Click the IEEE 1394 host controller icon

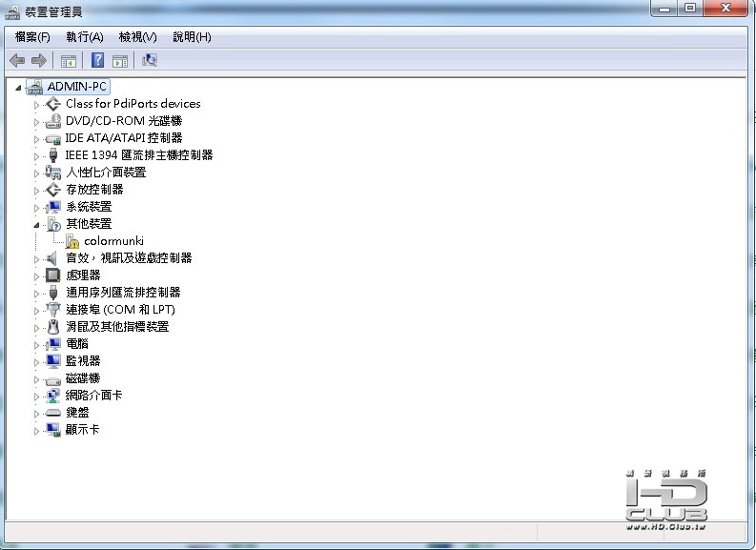pyautogui.click(x=53, y=155)
